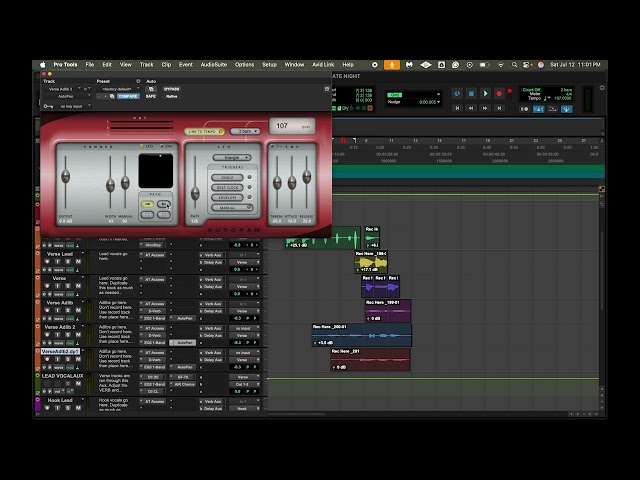
Task: Click the MANUAL trigger button
Action: click(x=232, y=208)
